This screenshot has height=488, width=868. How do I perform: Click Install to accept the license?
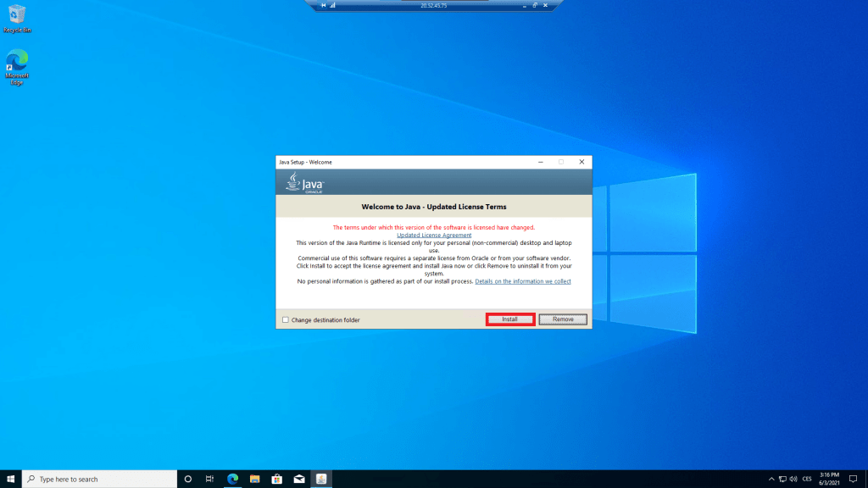509,319
